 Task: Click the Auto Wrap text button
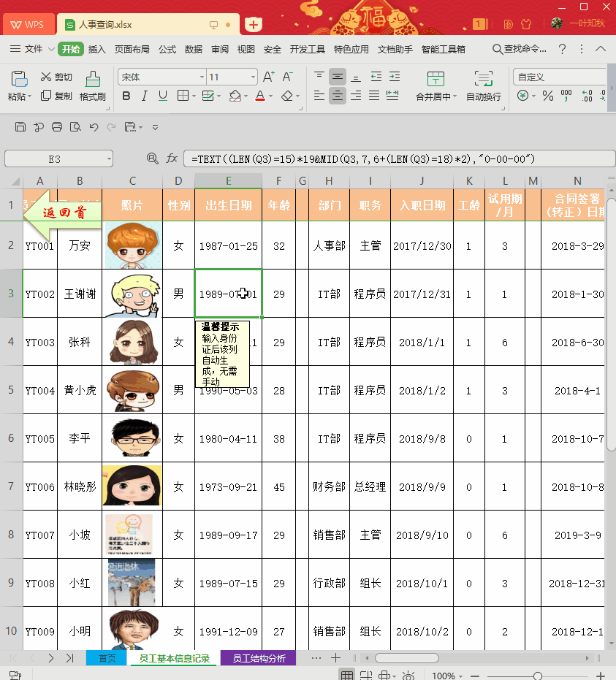click(483, 86)
